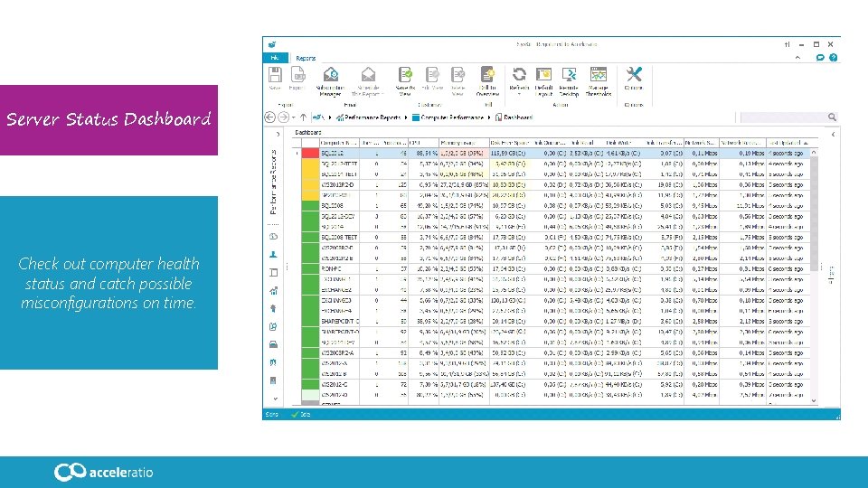
Task: Sort by the CPU column header
Action: [x=423, y=143]
